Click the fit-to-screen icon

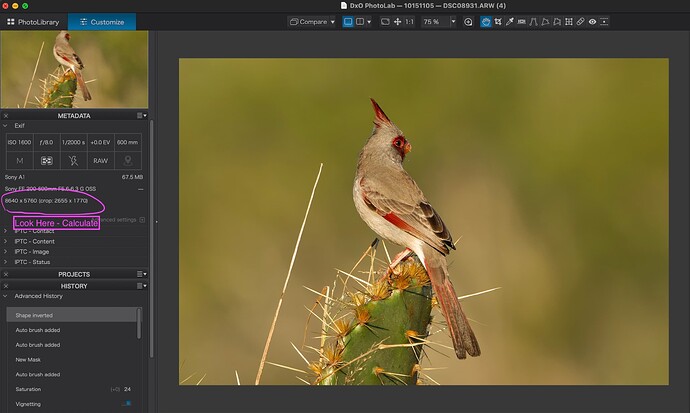(x=386, y=21)
